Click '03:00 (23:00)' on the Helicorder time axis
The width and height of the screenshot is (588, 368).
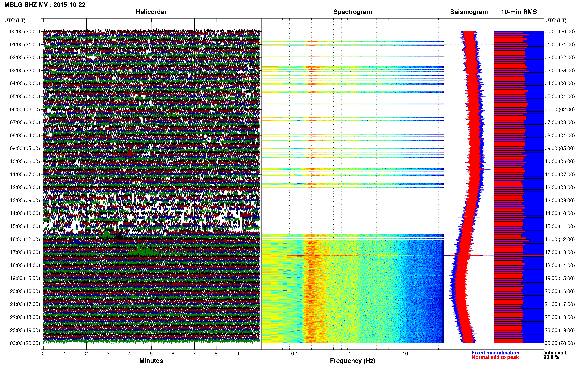pyautogui.click(x=25, y=71)
